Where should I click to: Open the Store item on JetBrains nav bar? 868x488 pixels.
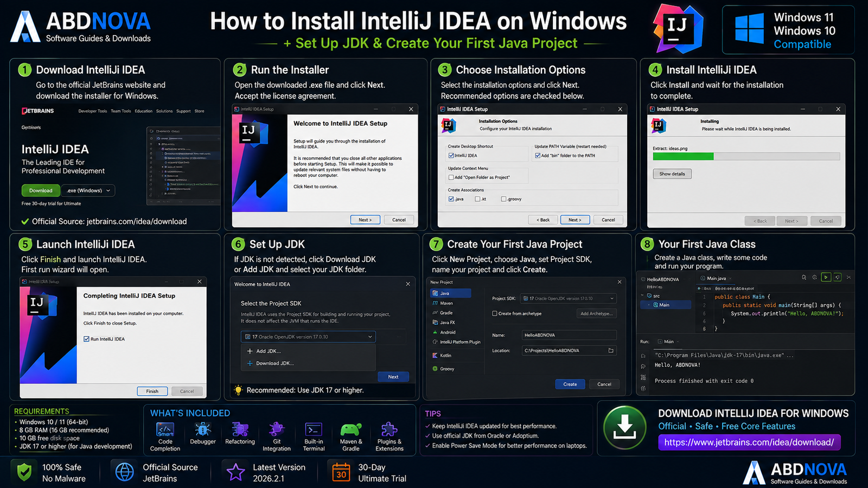coord(200,111)
